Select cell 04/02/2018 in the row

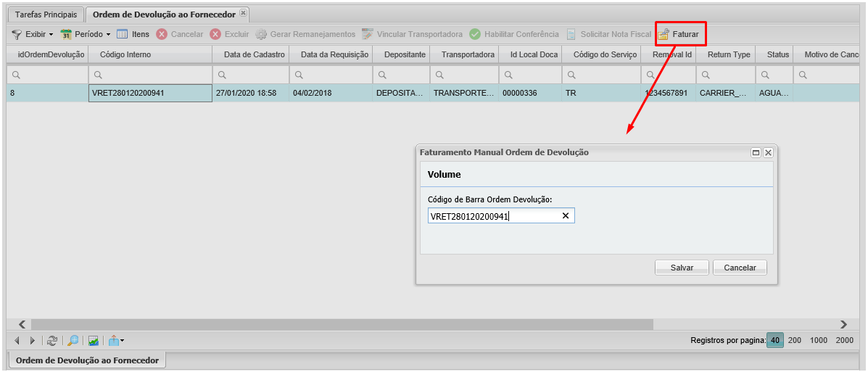331,94
